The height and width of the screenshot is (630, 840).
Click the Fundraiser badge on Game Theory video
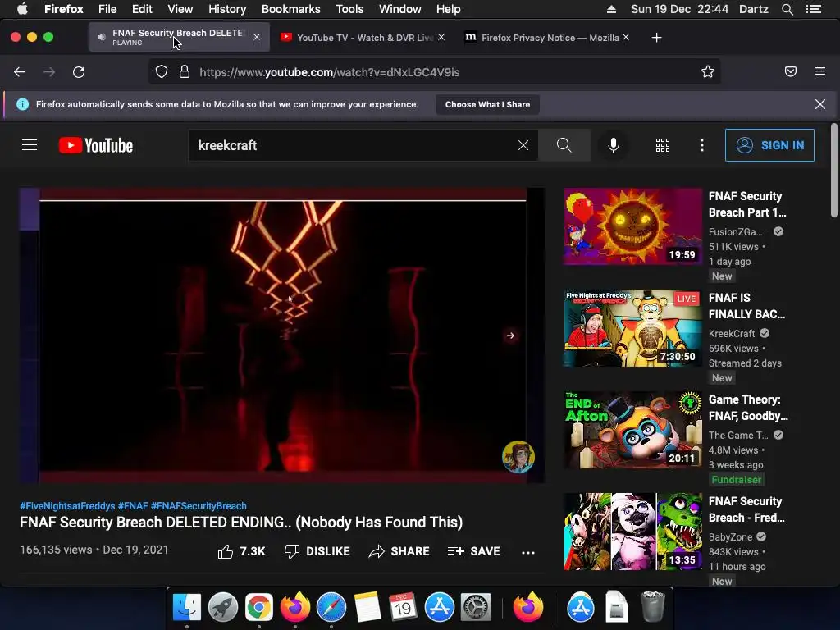tap(737, 480)
